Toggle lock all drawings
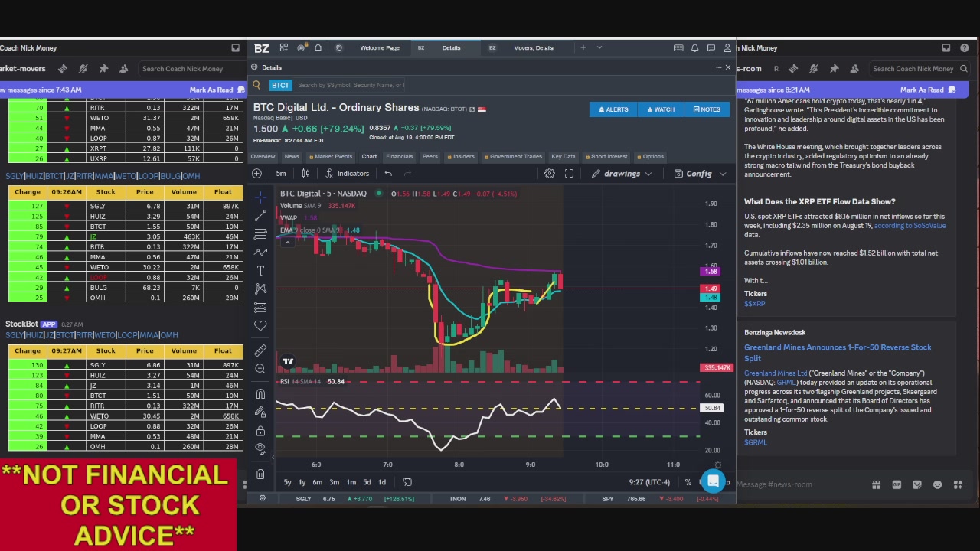 [x=260, y=431]
